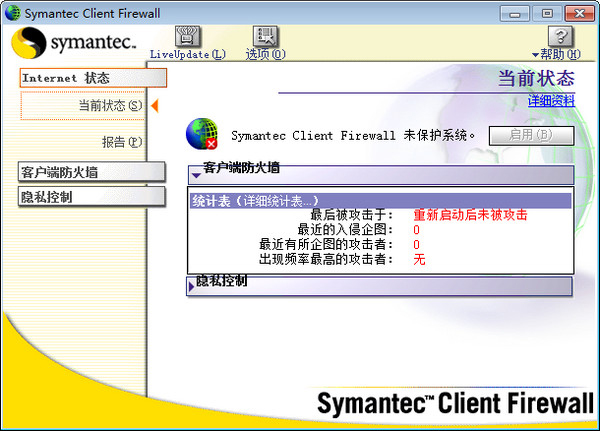Click the 最近的入侵企图 value 0
600x431 pixels.
416,230
